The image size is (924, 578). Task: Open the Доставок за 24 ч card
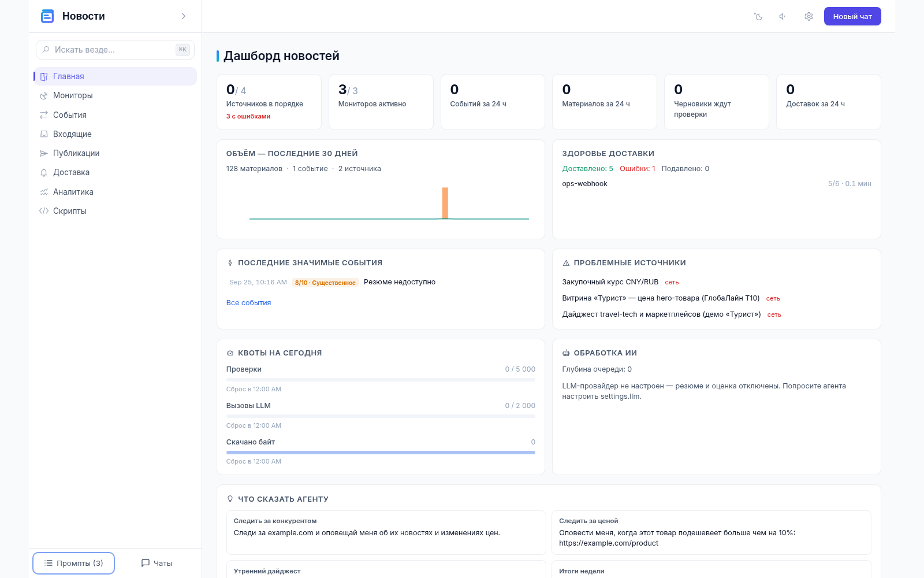click(x=829, y=102)
